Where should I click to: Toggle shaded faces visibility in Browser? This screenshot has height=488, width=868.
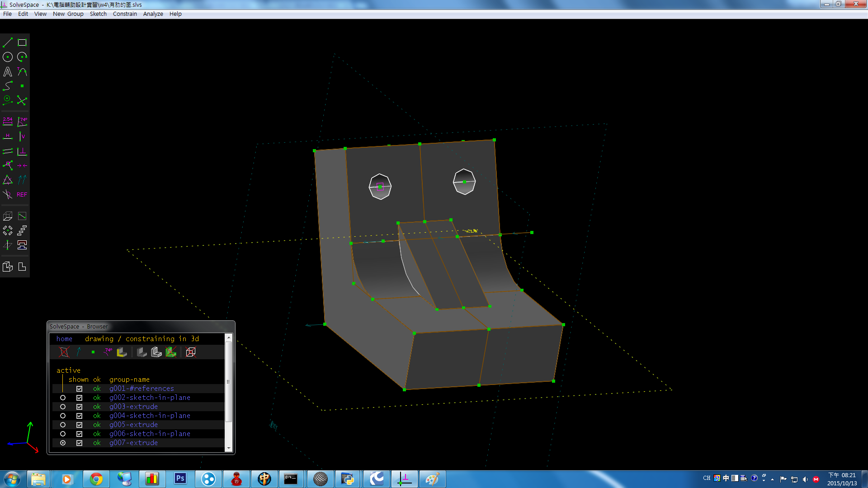click(122, 352)
